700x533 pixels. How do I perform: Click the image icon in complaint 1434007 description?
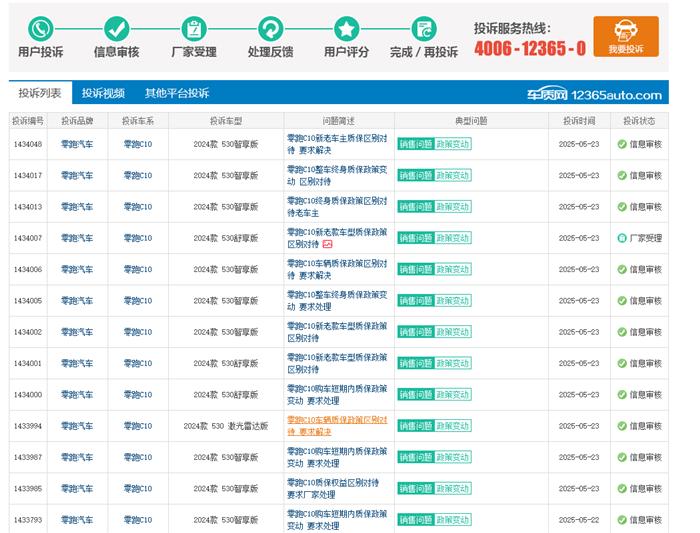coord(328,244)
